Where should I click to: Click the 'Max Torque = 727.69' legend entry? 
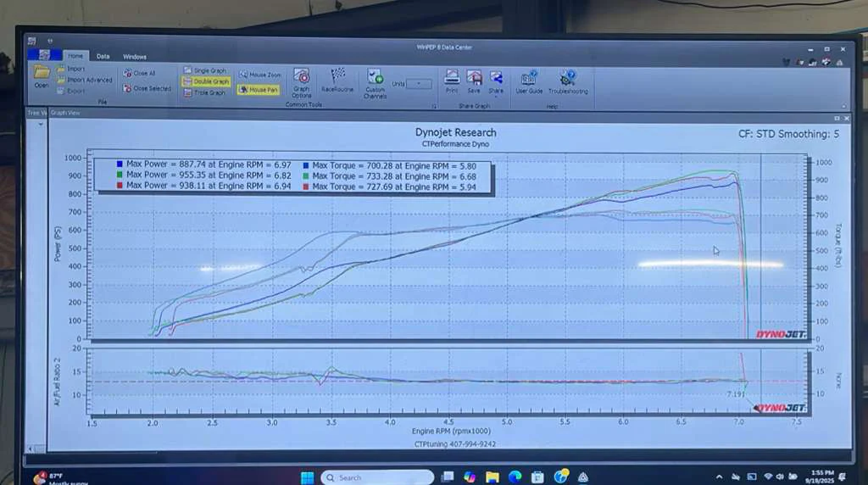[x=393, y=187]
